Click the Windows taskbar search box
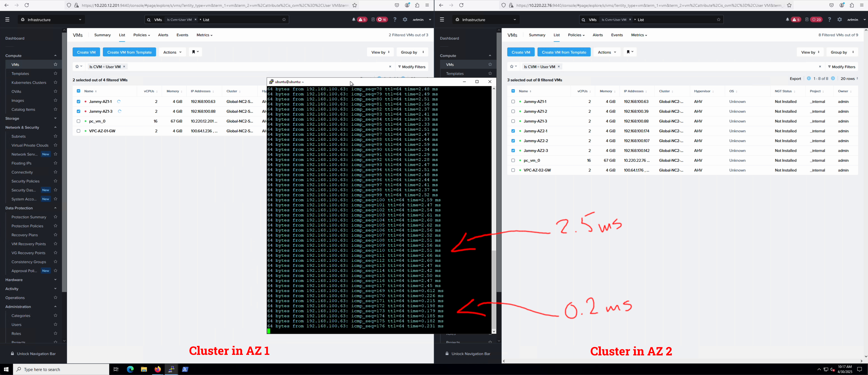Viewport: 868px width, 375px height. point(61,369)
